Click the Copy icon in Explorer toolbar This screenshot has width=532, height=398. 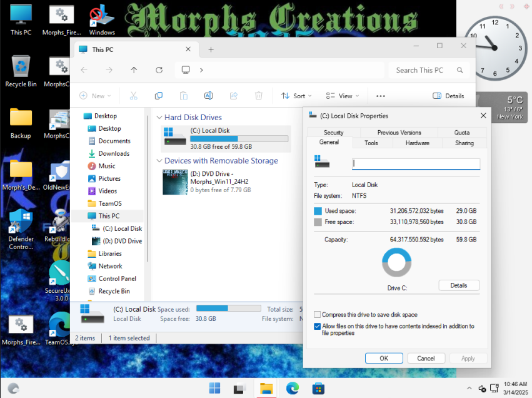(x=158, y=96)
